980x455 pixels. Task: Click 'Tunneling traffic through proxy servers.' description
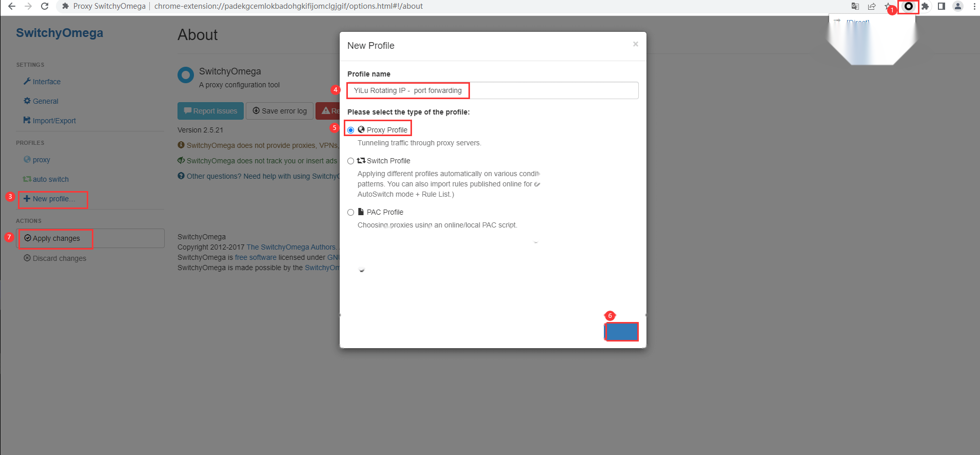click(419, 143)
